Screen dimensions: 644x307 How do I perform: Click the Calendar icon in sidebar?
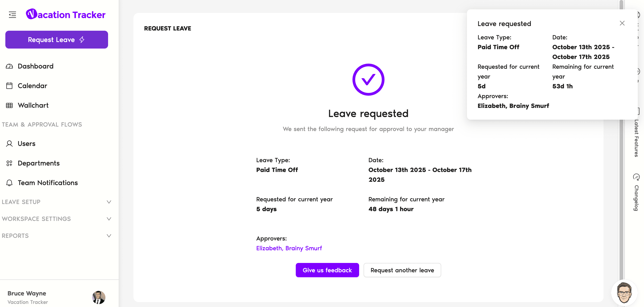(9, 86)
